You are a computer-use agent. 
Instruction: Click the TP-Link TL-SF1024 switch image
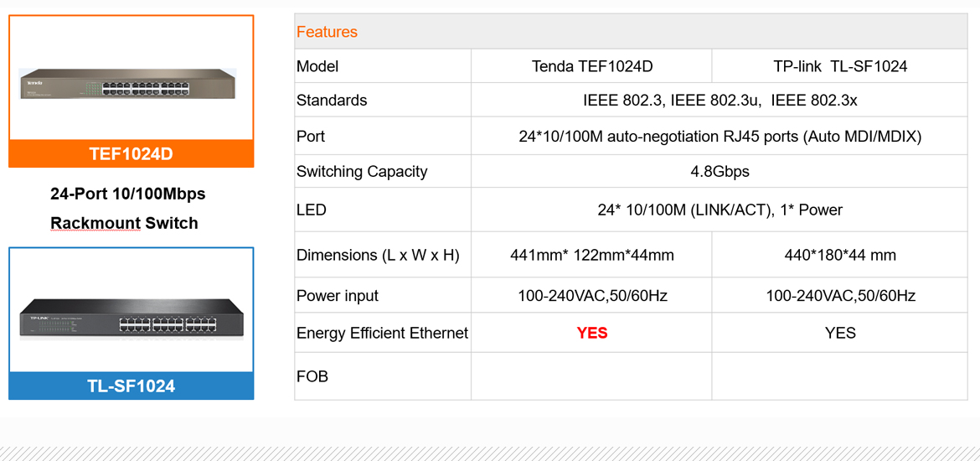coord(132,318)
